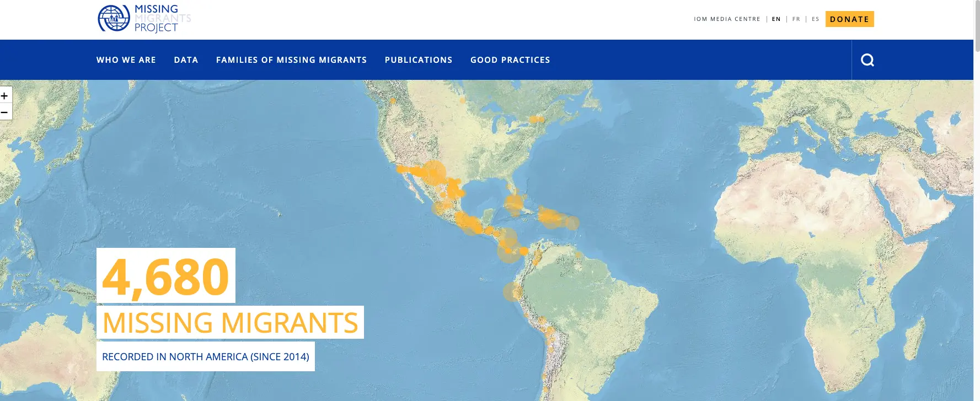Zoom out the map with minus button

[4, 112]
